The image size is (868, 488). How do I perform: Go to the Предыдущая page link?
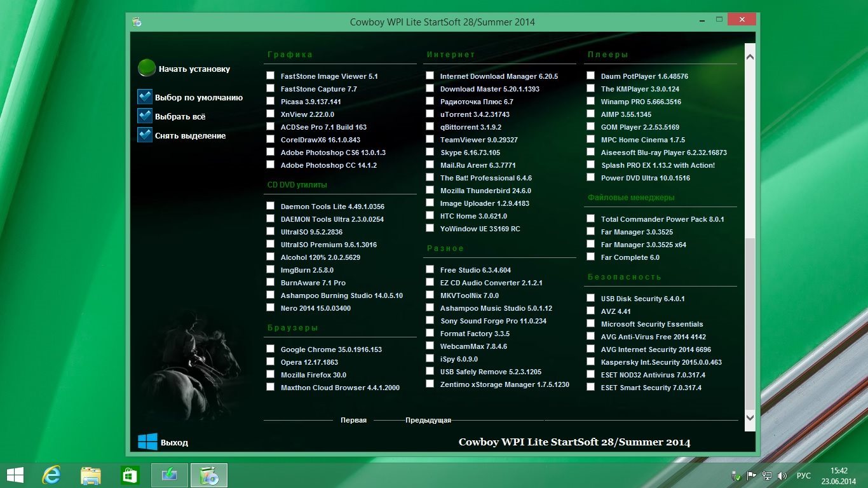[428, 420]
